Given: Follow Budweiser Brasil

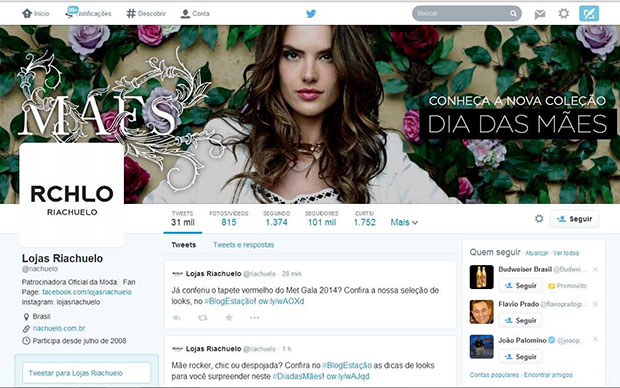Looking at the screenshot, I should tap(521, 286).
